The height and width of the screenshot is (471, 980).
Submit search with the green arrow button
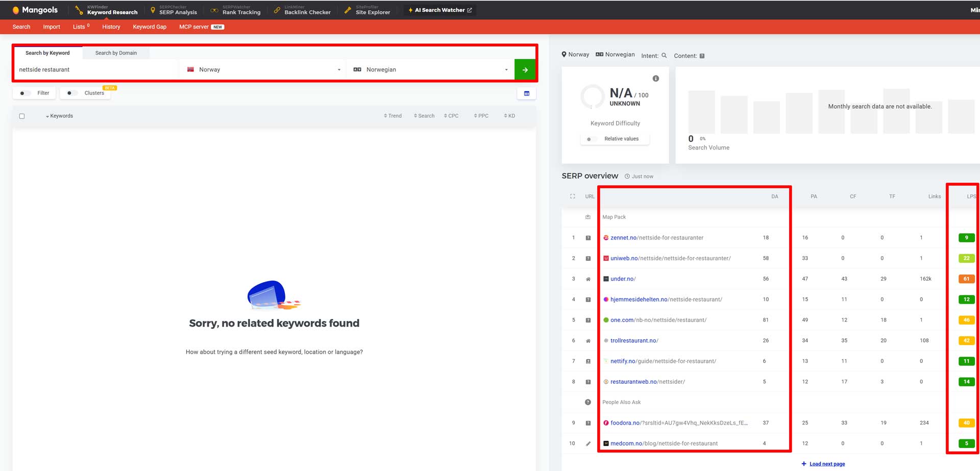point(525,69)
